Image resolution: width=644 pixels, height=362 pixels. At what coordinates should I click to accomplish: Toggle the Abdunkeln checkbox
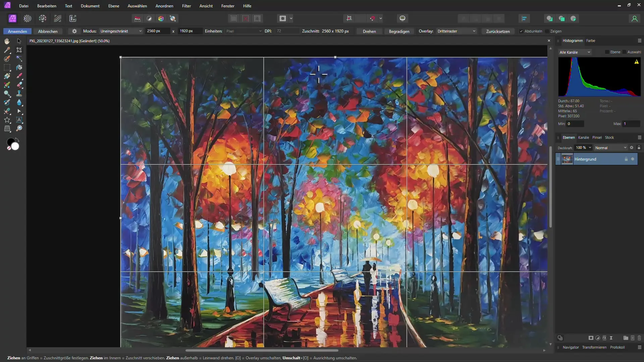pyautogui.click(x=521, y=31)
